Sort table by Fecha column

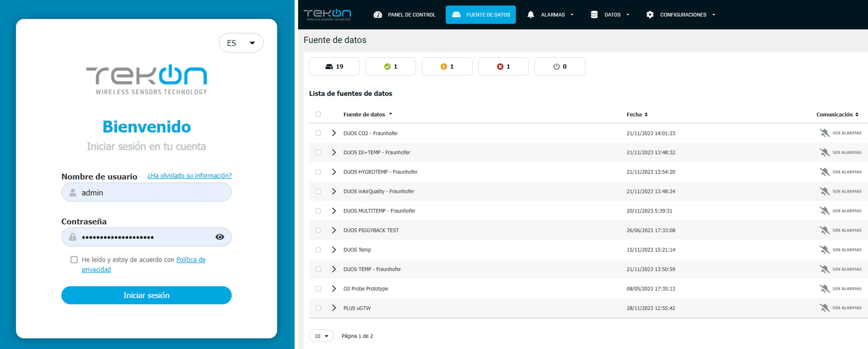[x=637, y=114]
